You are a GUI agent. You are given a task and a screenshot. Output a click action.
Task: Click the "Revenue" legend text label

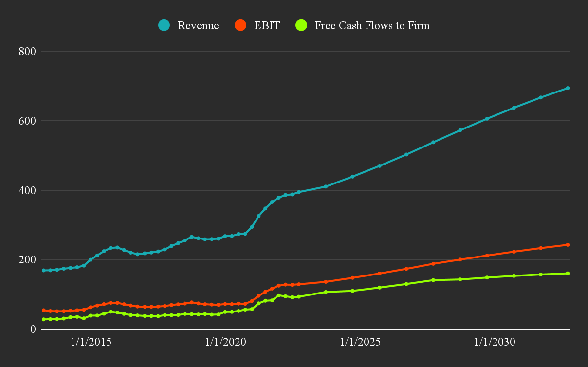click(199, 25)
